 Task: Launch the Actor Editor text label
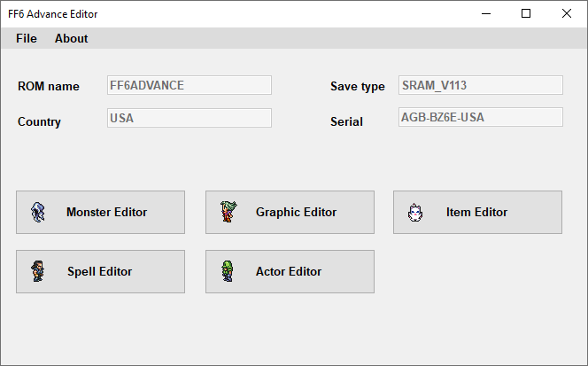point(289,271)
